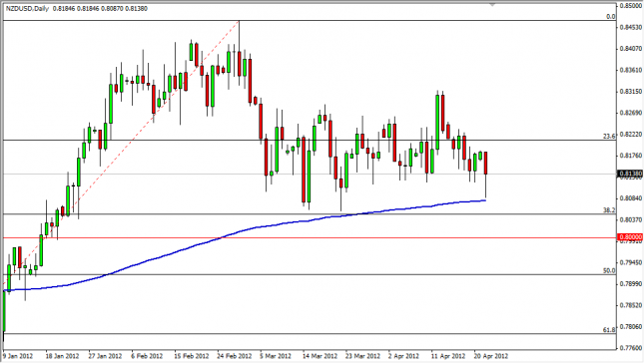Click the 23 Mar 2012 date label

362,356
